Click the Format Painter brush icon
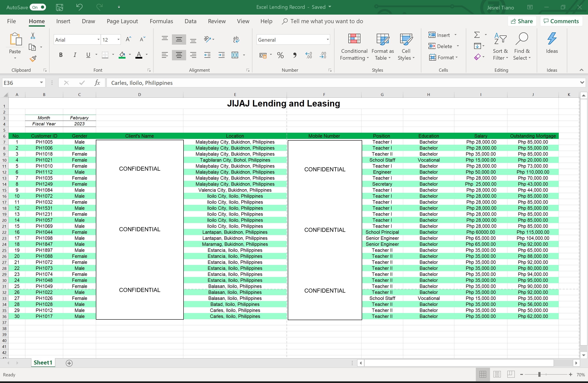Screen dimensions: 588x383 33,59
